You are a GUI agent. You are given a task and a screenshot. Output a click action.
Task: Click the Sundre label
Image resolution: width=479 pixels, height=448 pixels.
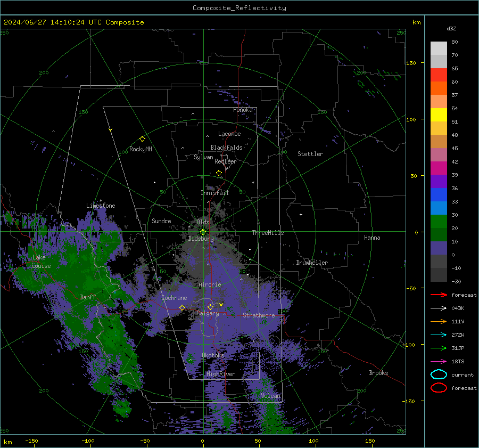(161, 221)
